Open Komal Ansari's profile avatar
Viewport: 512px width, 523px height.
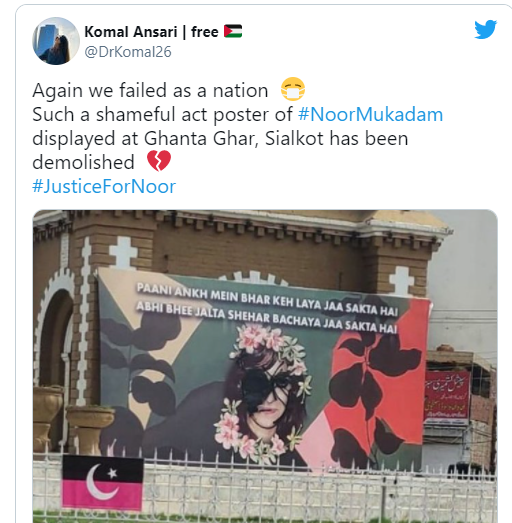pyautogui.click(x=56, y=41)
